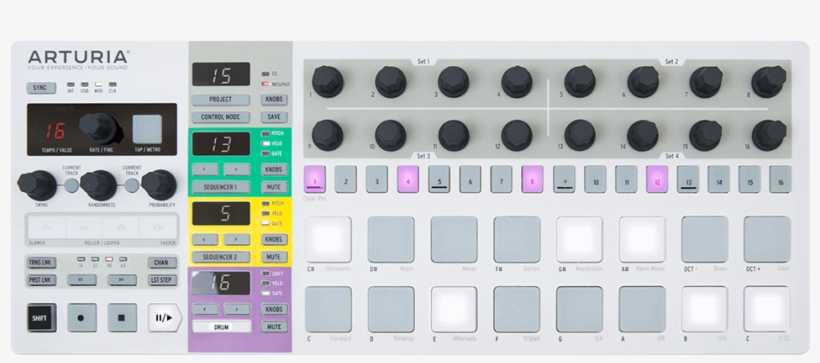Toggle lit step button 4
The height and width of the screenshot is (363, 820).
point(408,179)
